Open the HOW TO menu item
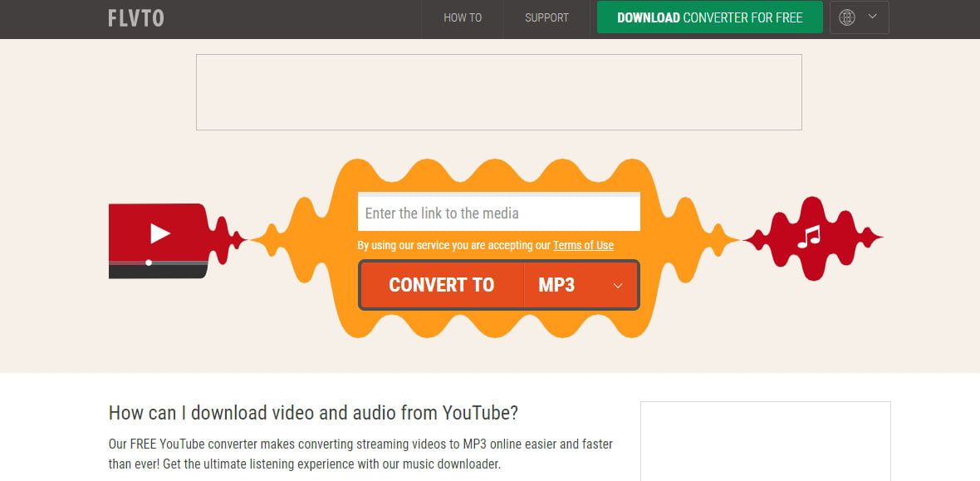Image resolution: width=980 pixels, height=481 pixels. [x=463, y=17]
